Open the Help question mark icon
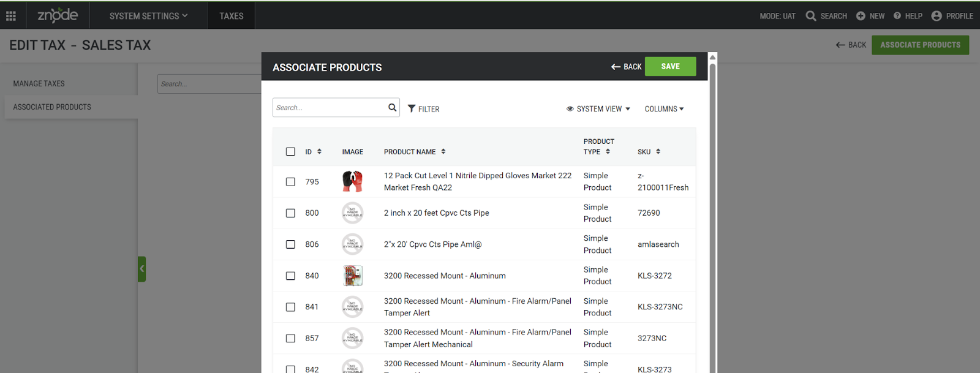The width and height of the screenshot is (980, 373). point(897,16)
